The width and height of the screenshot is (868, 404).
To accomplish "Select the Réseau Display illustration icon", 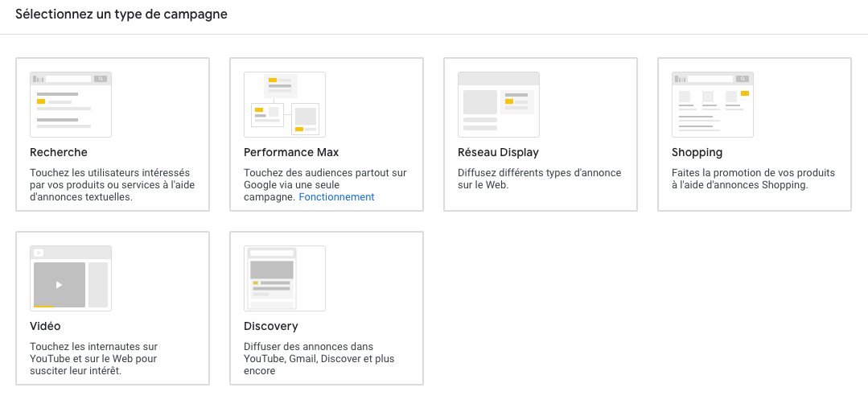I will point(499,105).
